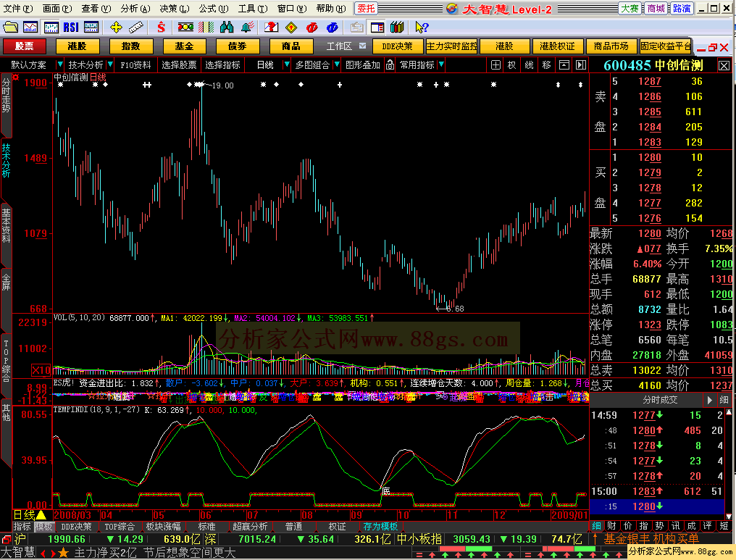Click the 委托 order button

[366, 9]
